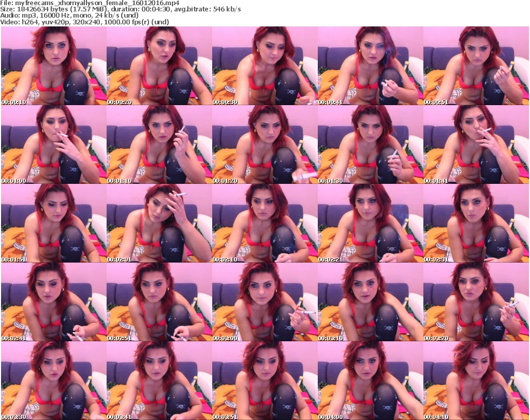This screenshot has height=420, width=530.
Task: Open the thumbnail stamped 00:02:01
Action: click(159, 223)
